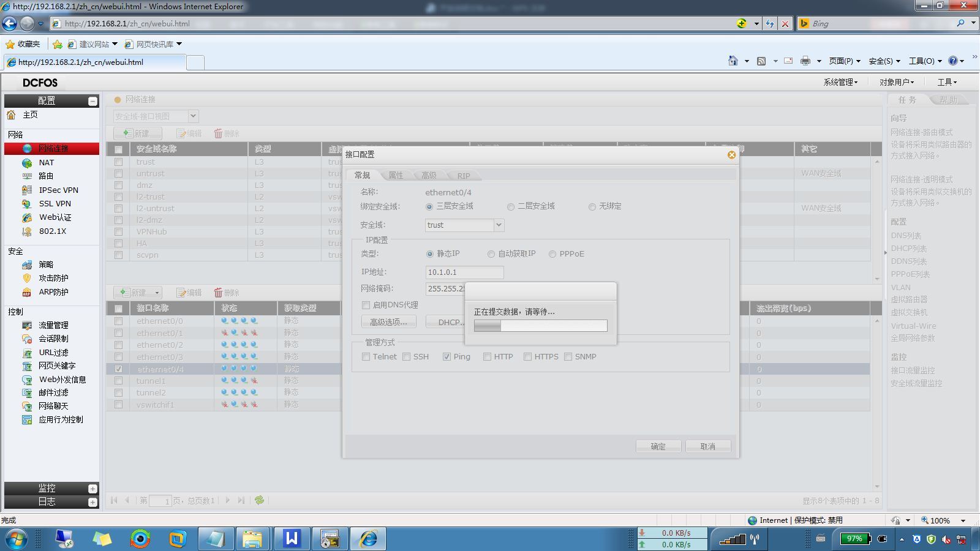Click the IE back navigation button
980x551 pixels.
[x=10, y=23]
